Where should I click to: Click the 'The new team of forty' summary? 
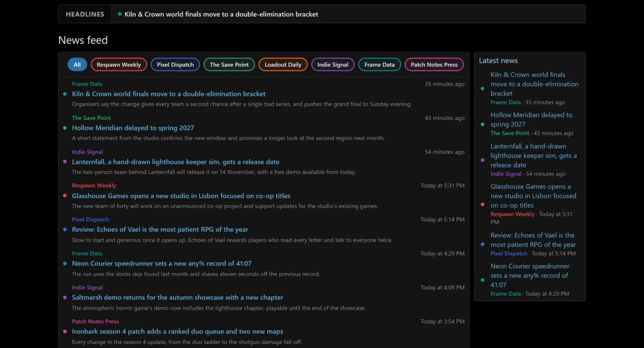(x=225, y=206)
